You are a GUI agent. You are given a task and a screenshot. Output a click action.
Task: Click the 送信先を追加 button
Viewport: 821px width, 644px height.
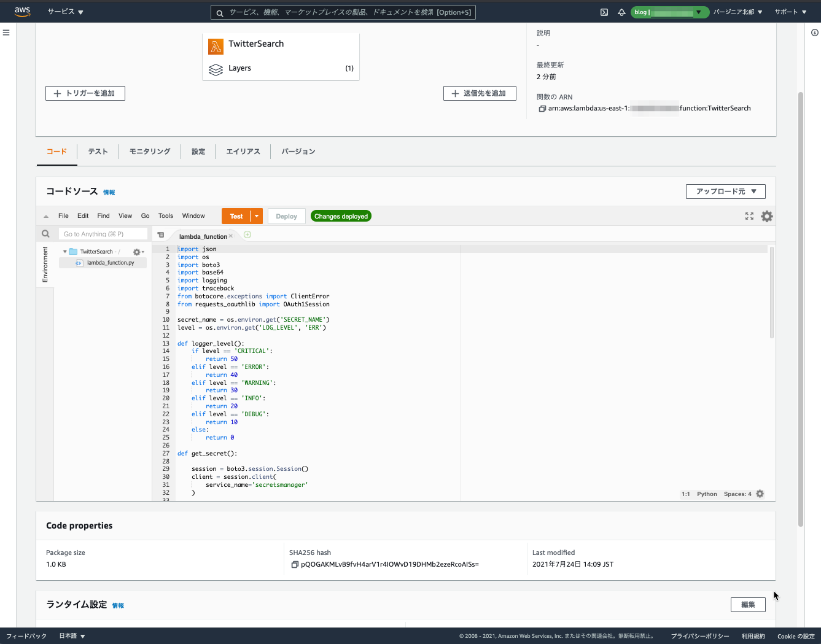[480, 93]
